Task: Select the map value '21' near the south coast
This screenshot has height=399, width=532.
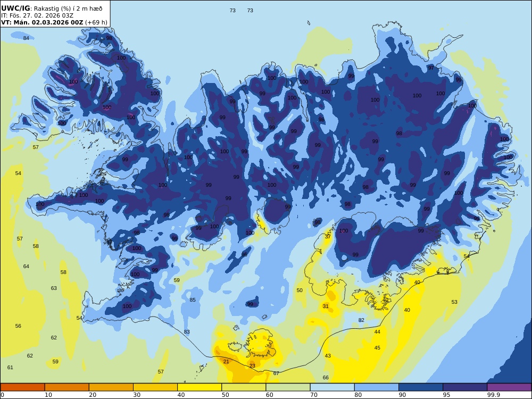Action: 226,362
